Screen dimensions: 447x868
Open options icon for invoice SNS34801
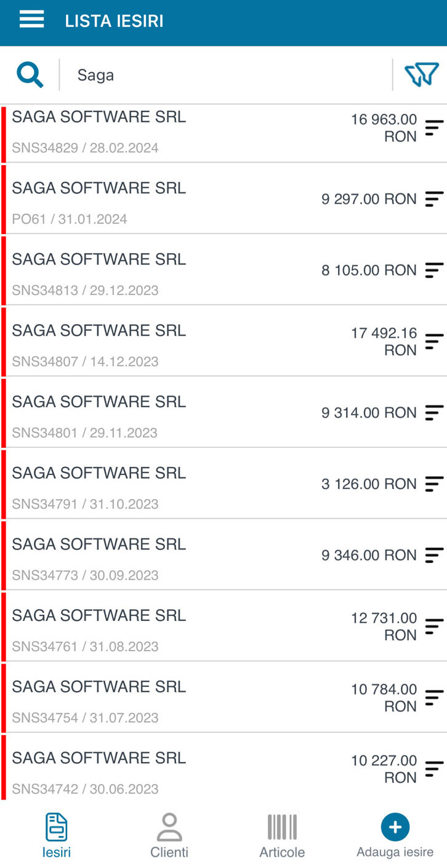pyautogui.click(x=434, y=413)
